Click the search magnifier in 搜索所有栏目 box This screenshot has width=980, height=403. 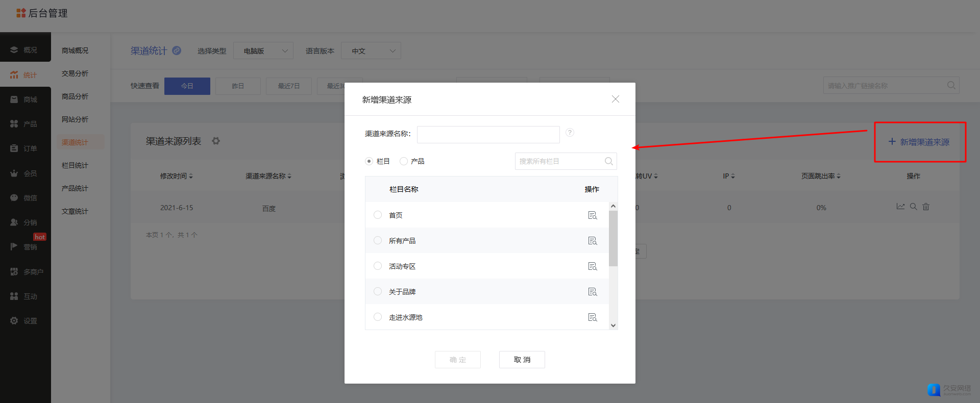(608, 161)
